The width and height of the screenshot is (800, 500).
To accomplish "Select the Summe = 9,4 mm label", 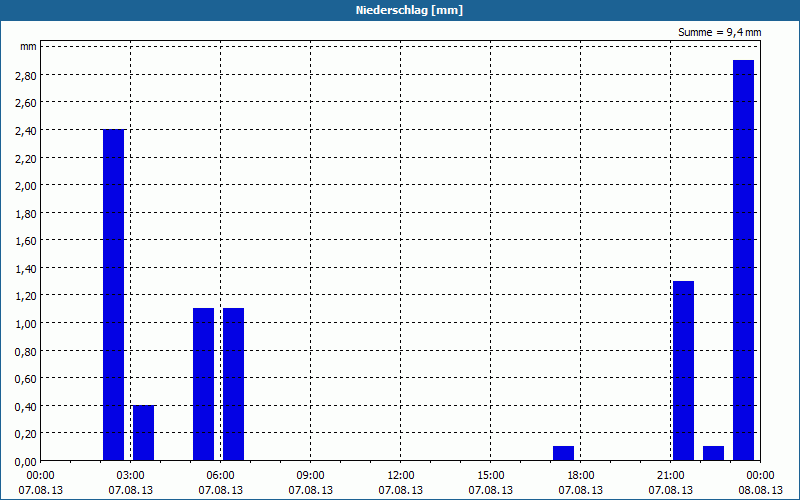I will pyautogui.click(x=719, y=32).
